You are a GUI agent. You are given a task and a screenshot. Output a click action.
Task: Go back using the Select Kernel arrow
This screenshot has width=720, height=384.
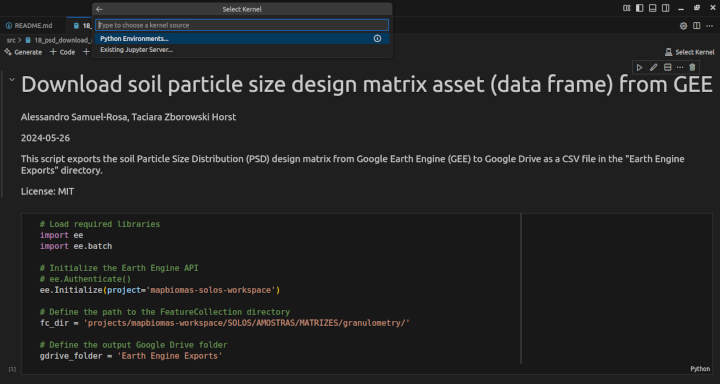click(99, 9)
